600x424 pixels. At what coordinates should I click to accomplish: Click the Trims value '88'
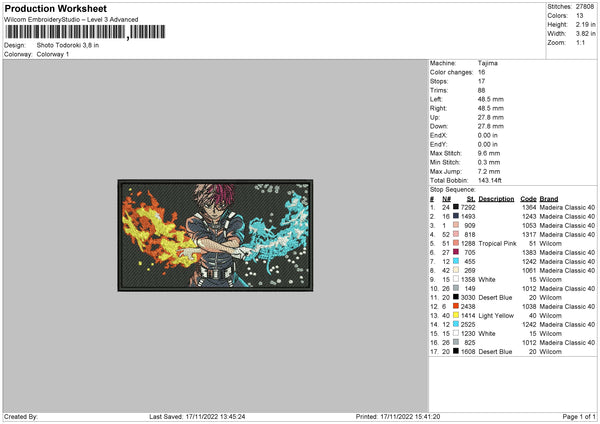click(x=481, y=90)
